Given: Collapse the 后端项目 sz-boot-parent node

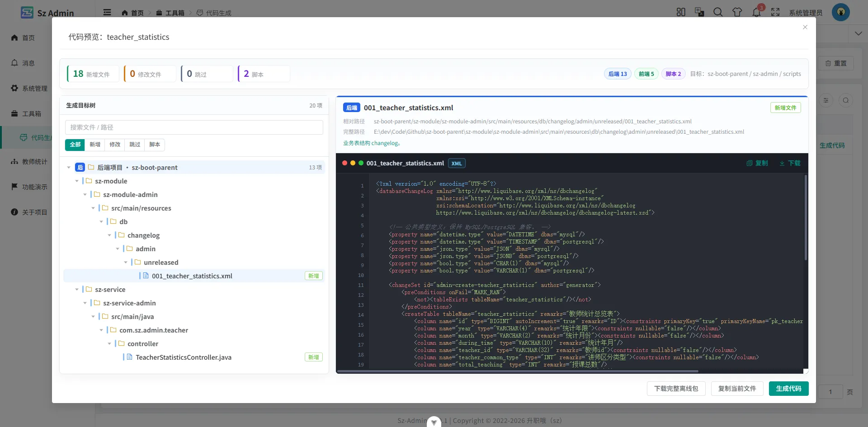Looking at the screenshot, I should click(69, 168).
